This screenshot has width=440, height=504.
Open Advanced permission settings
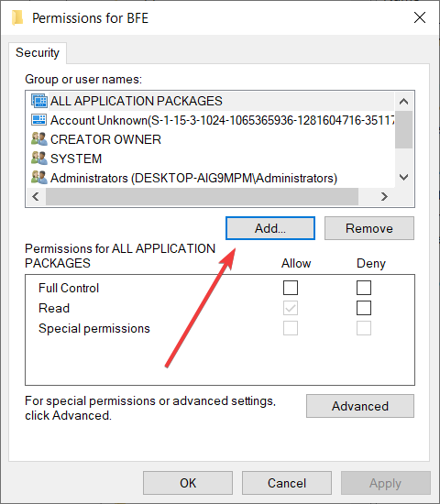360,406
